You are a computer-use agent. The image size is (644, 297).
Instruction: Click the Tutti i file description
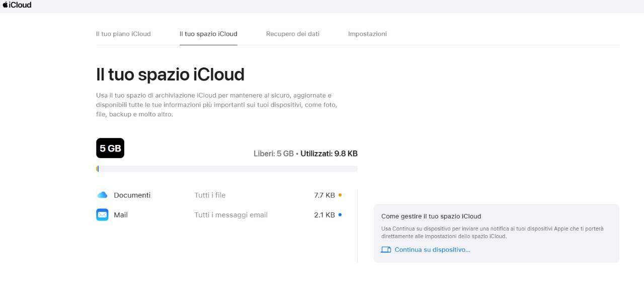(210, 195)
